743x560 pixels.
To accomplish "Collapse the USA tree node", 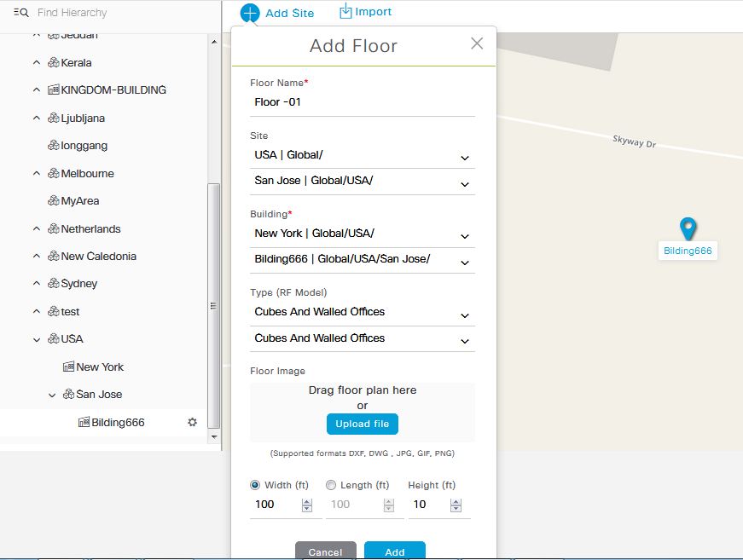I will (x=37, y=339).
